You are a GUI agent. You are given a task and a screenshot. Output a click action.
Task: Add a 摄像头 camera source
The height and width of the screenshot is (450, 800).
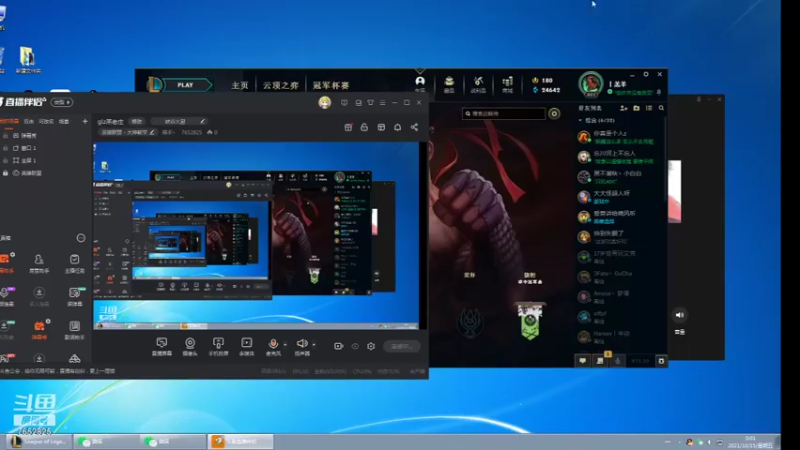[x=190, y=346]
